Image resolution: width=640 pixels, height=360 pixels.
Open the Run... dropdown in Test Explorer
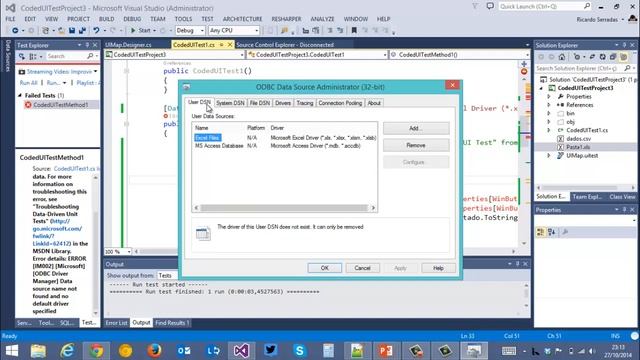[x=56, y=83]
